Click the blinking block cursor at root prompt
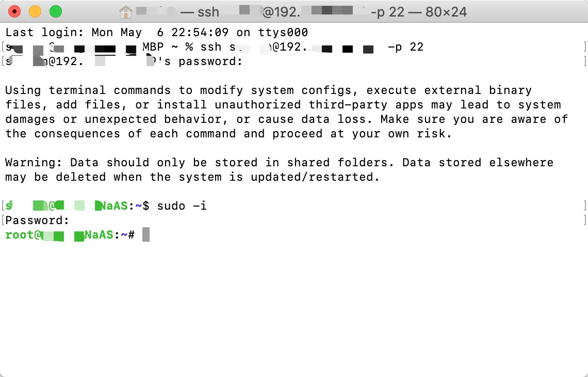This screenshot has width=588, height=377. point(145,234)
